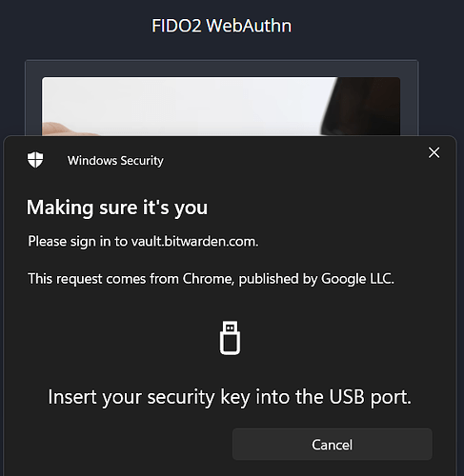464x476 pixels.
Task: Click the Insert your security key instruction
Action: coord(230,397)
